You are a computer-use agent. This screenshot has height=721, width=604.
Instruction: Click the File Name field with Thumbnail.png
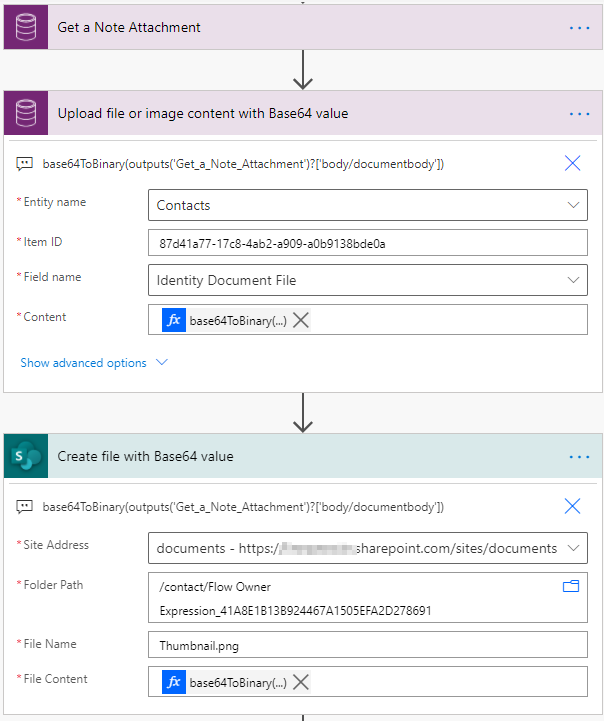[x=367, y=645]
